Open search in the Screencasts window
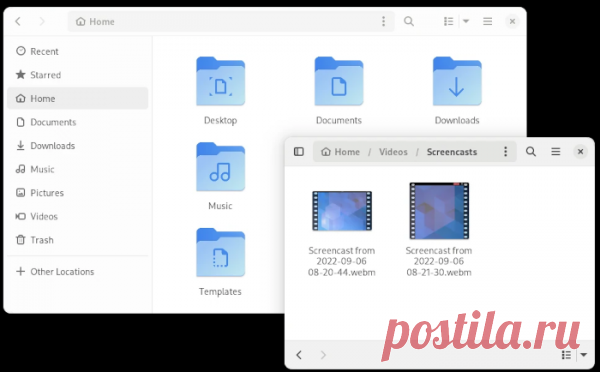 [531, 152]
